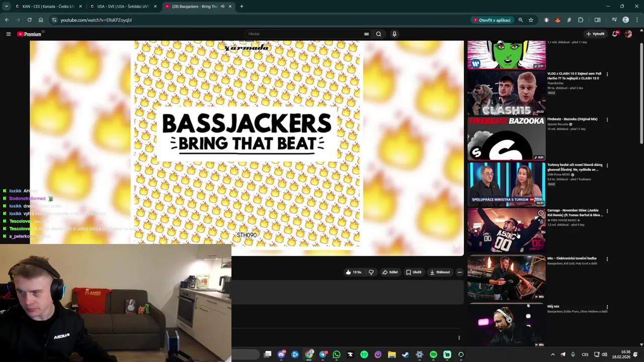Open options for Můj mix

click(x=607, y=307)
